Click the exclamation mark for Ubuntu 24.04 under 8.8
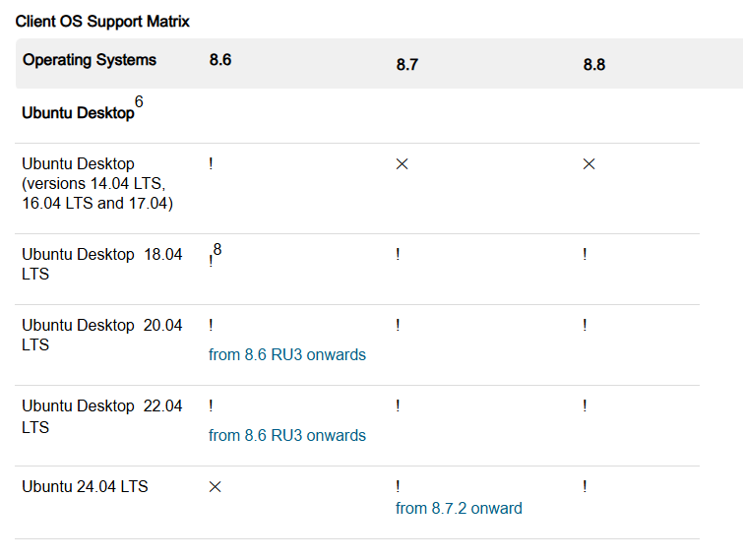Viewport: 743px width, 560px height. point(585,486)
